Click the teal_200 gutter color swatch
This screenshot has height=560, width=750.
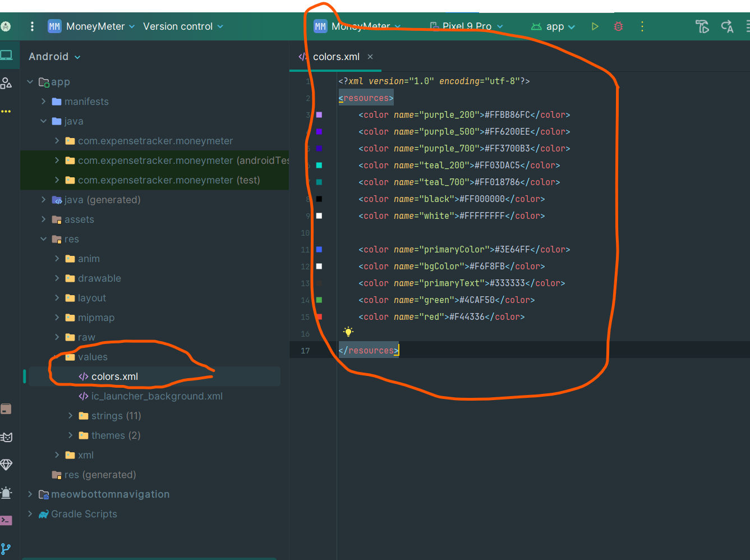pos(319,165)
